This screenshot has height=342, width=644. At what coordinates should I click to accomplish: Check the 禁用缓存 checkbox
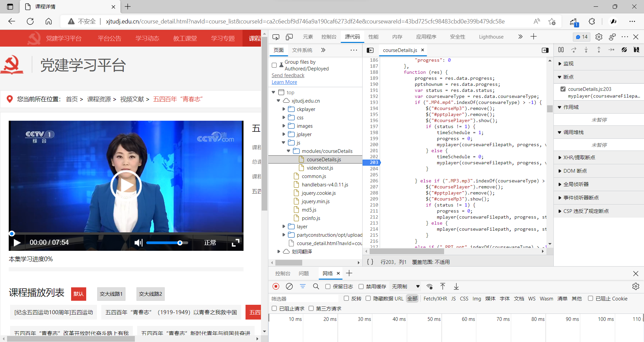tap(361, 286)
